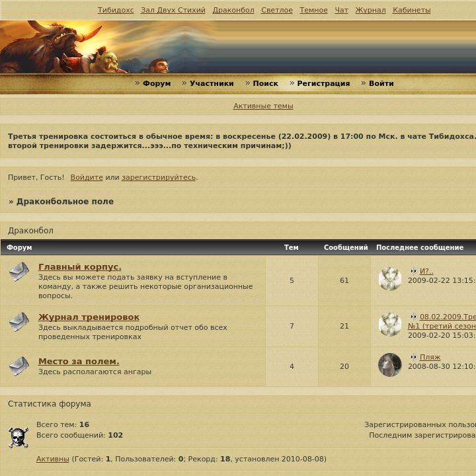Click the Форум column header
The image size is (476, 476).
(19, 247)
